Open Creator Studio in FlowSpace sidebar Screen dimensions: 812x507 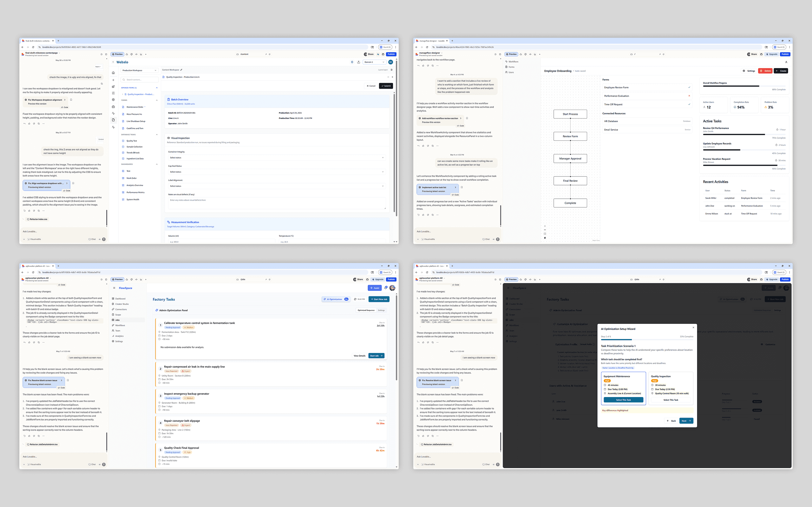click(x=122, y=304)
